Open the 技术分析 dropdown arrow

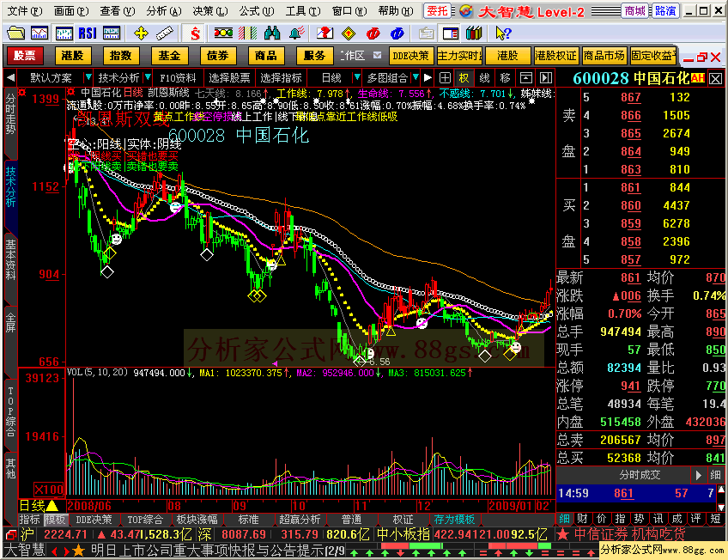(148, 77)
